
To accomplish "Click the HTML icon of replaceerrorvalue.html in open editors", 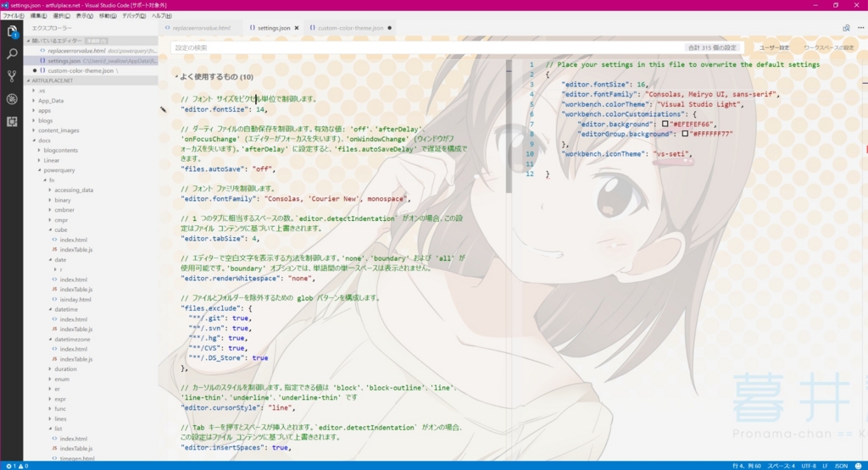I will tap(42, 51).
